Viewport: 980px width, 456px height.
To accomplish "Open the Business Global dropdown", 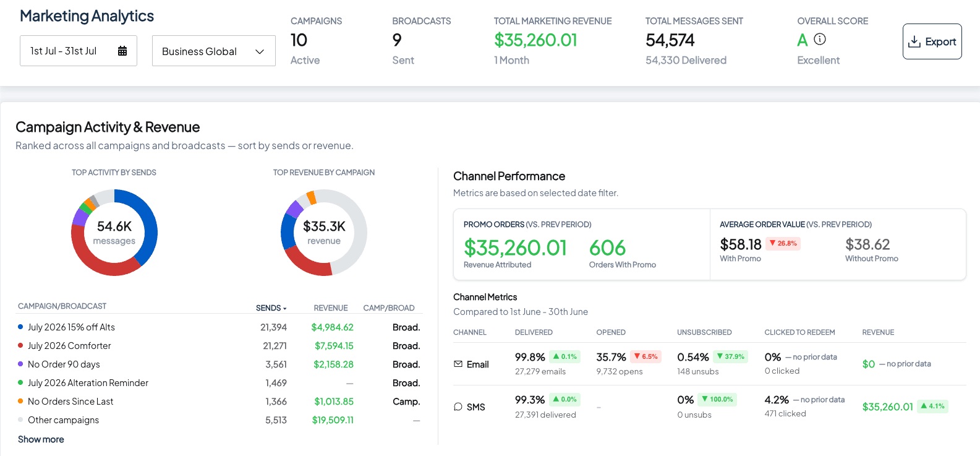I will (x=214, y=51).
